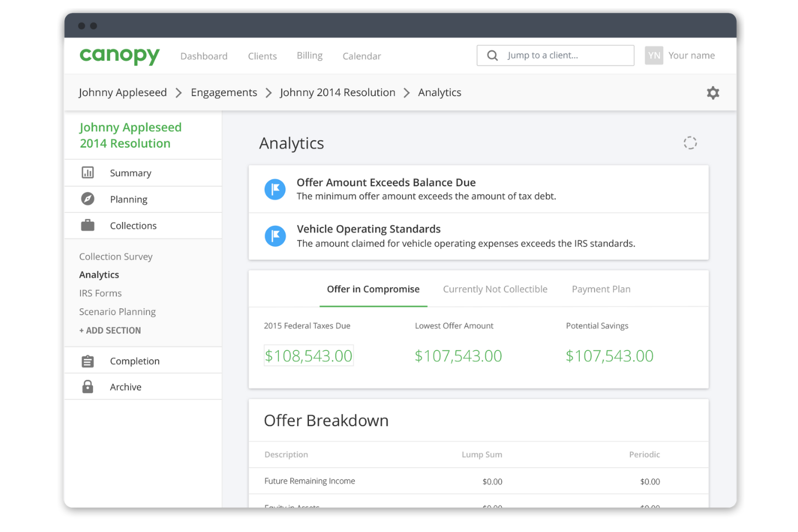Expand the breadcrumb chevron after Johnny 2014 Resolution
Viewport: 798px width, 532px height.
pos(407,92)
